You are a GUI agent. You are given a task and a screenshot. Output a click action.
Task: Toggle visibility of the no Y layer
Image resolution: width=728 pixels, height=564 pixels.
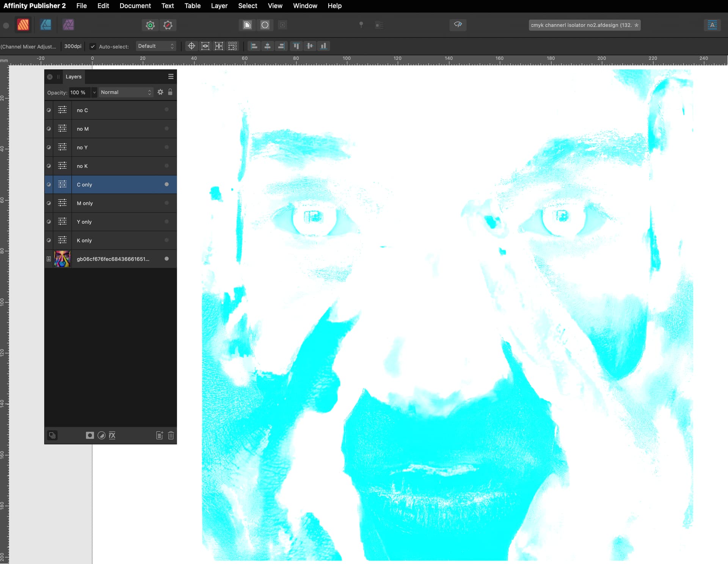point(166,147)
